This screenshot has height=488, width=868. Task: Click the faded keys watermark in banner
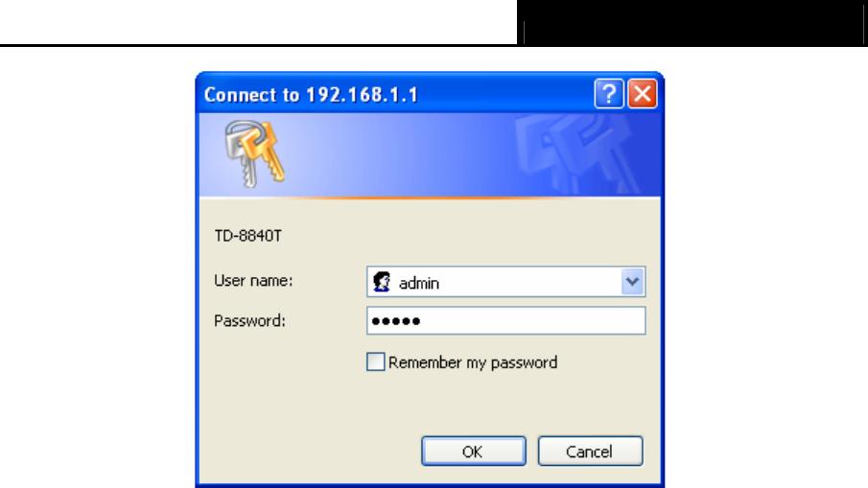click(575, 153)
